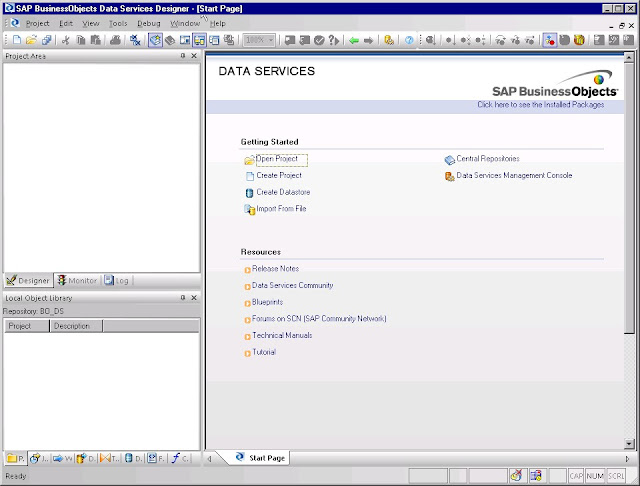The width and height of the screenshot is (640, 486).
Task: Click the Management Console toolbar icon
Action: pyautogui.click(x=389, y=40)
